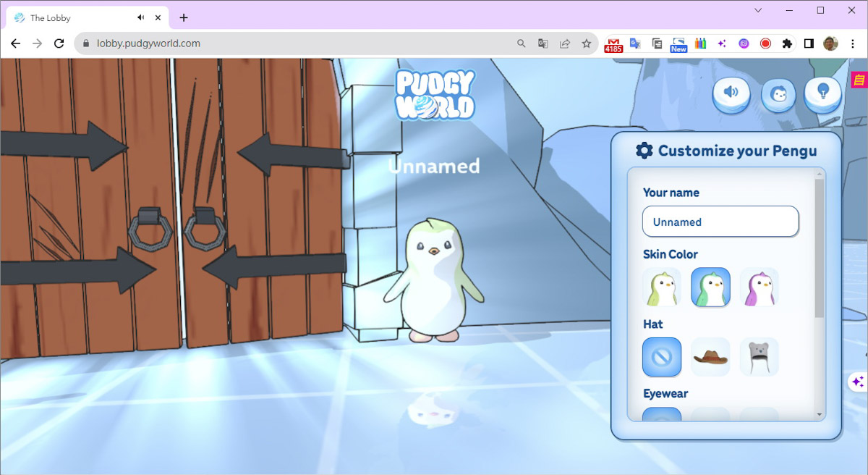Click the share page icon
The width and height of the screenshot is (868, 475).
(564, 43)
